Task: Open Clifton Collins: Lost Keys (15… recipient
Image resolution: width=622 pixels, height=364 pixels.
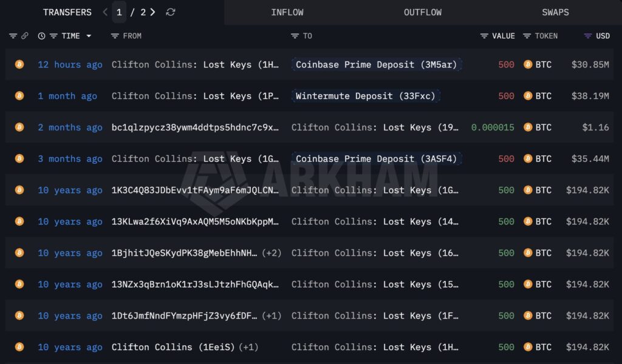Action: 375,285
